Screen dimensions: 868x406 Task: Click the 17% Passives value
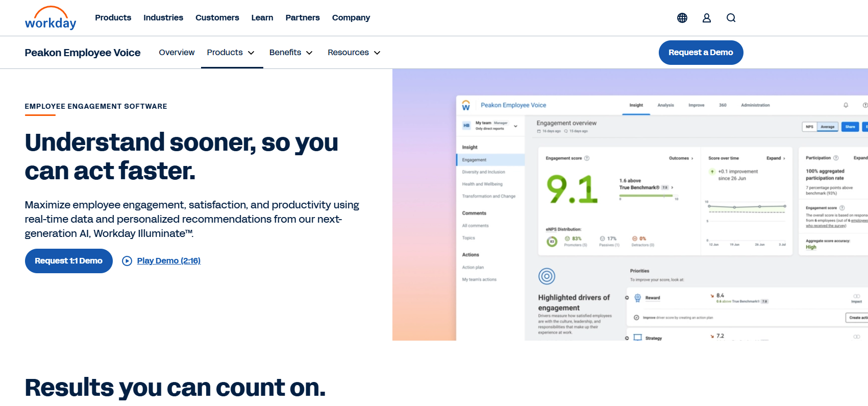click(612, 238)
